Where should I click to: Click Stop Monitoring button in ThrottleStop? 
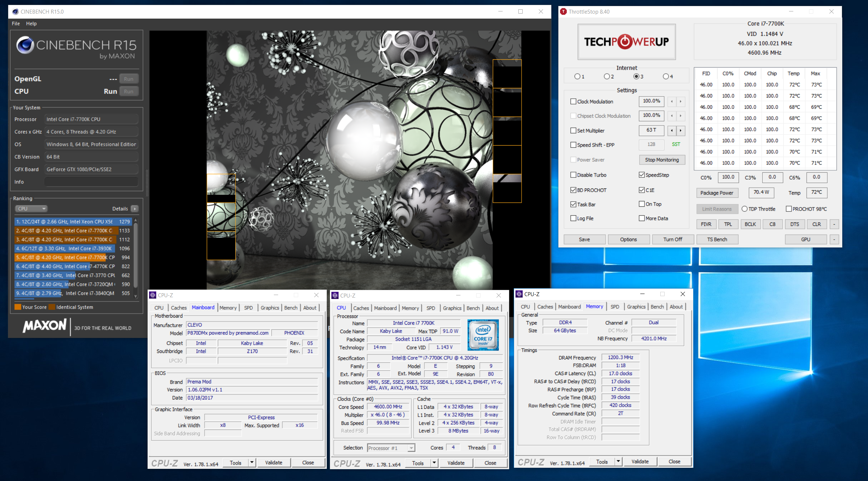pos(662,160)
